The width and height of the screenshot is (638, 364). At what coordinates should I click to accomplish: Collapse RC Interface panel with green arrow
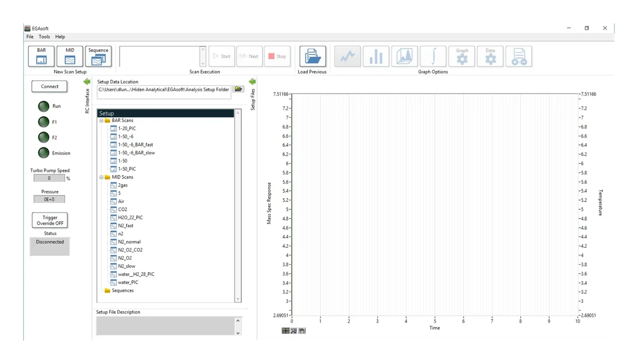pos(87,82)
